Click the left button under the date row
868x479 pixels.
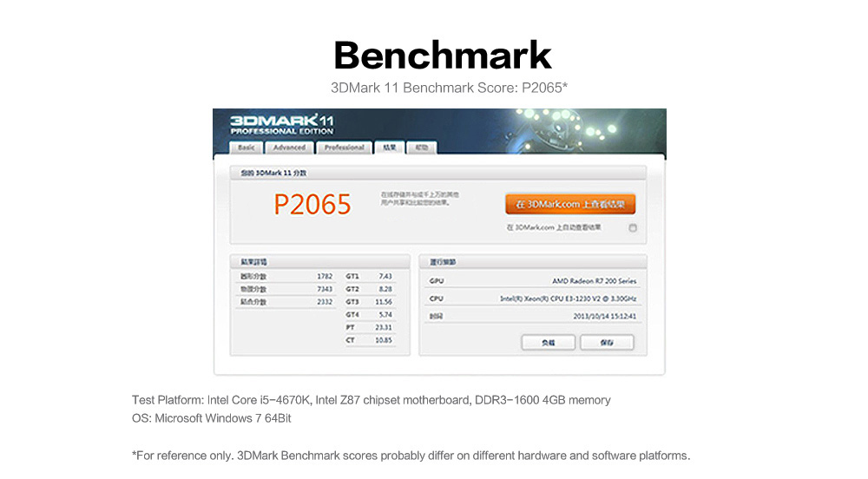pyautogui.click(x=548, y=343)
